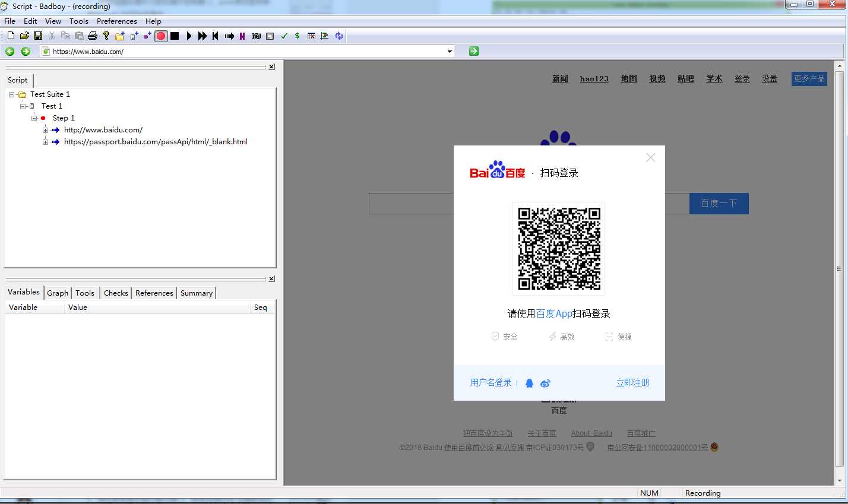Click the grid icon with red X
Screen dimensions: 848x504
(x=311, y=36)
